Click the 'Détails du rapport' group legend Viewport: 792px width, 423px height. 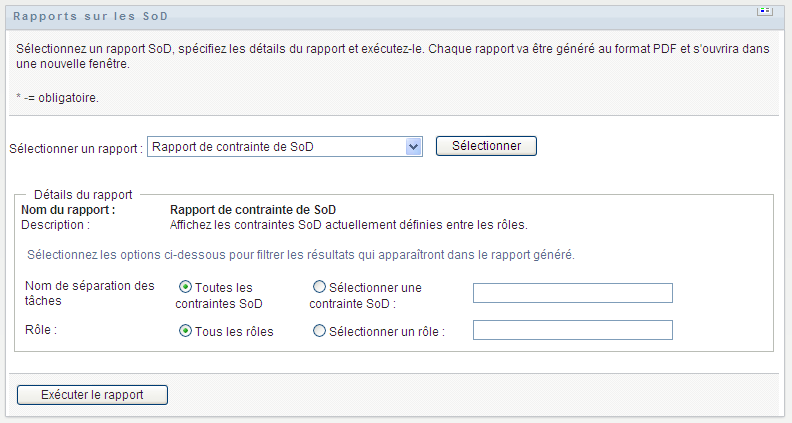click(x=84, y=194)
